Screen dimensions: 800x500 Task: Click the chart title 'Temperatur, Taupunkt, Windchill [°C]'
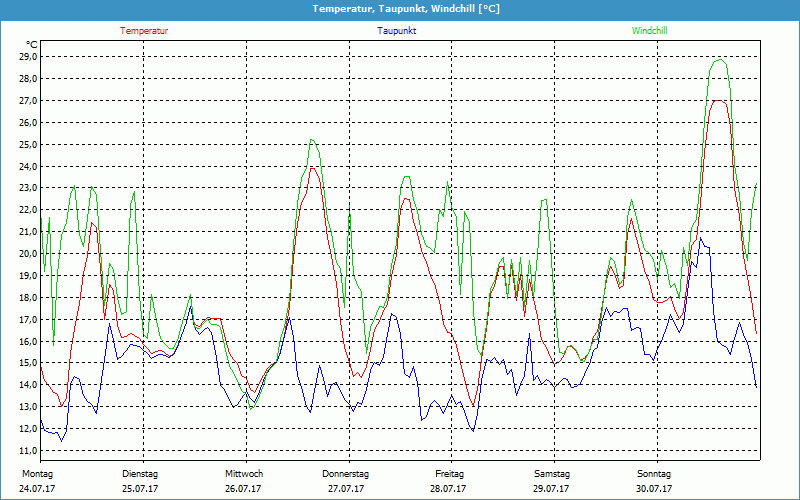pos(406,9)
